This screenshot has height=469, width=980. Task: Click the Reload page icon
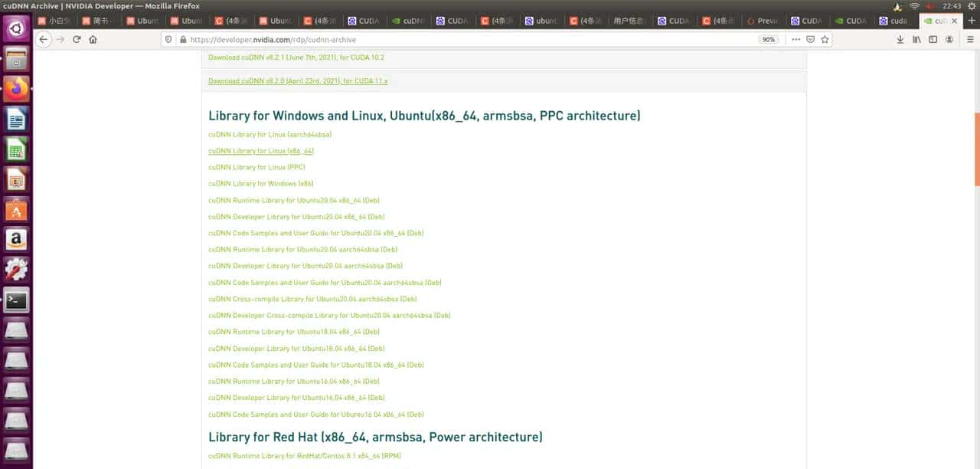tap(76, 39)
